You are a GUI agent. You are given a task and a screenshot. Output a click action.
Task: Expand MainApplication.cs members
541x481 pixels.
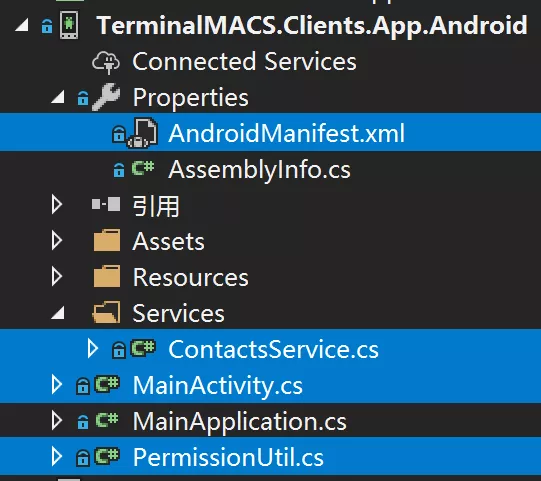click(x=57, y=421)
